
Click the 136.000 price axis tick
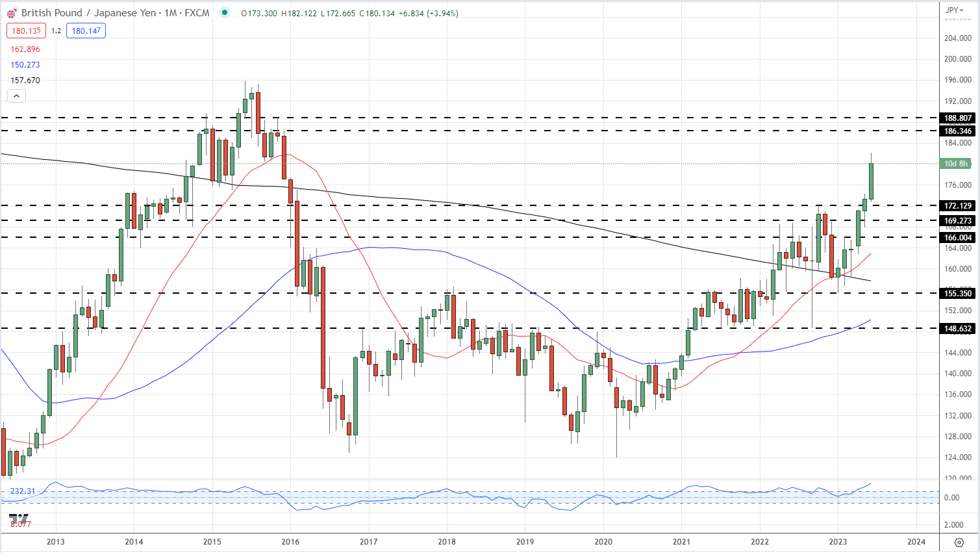coord(958,394)
